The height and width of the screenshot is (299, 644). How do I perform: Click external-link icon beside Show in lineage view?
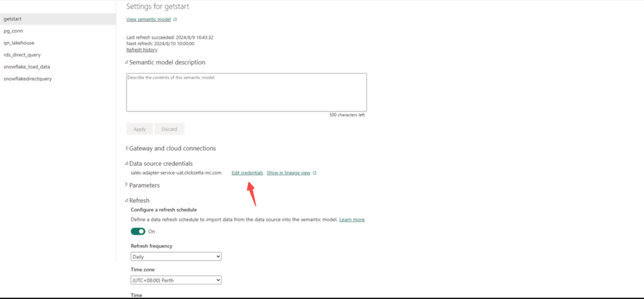coord(314,173)
